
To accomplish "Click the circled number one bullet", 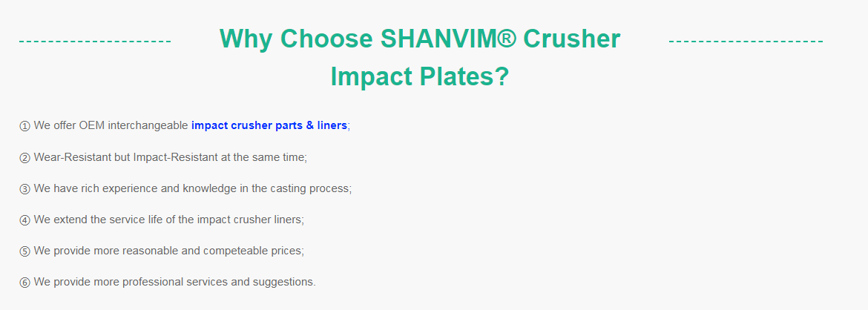I will click(x=24, y=126).
